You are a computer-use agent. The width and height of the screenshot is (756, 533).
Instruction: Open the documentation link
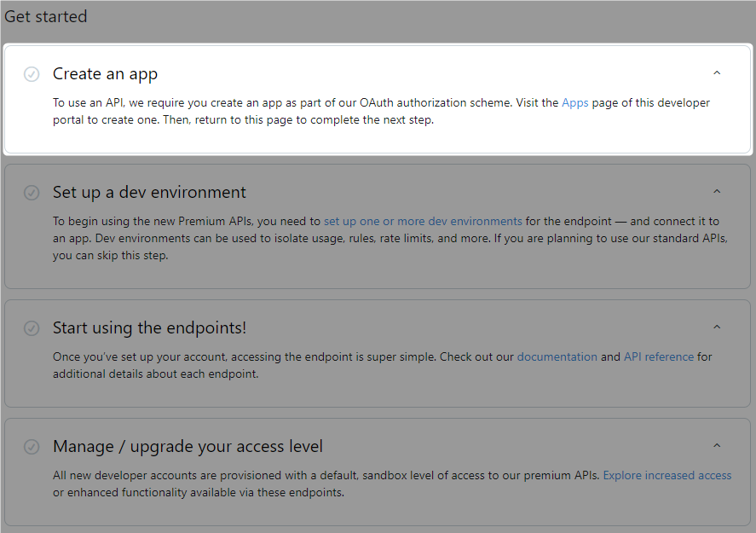coord(557,357)
